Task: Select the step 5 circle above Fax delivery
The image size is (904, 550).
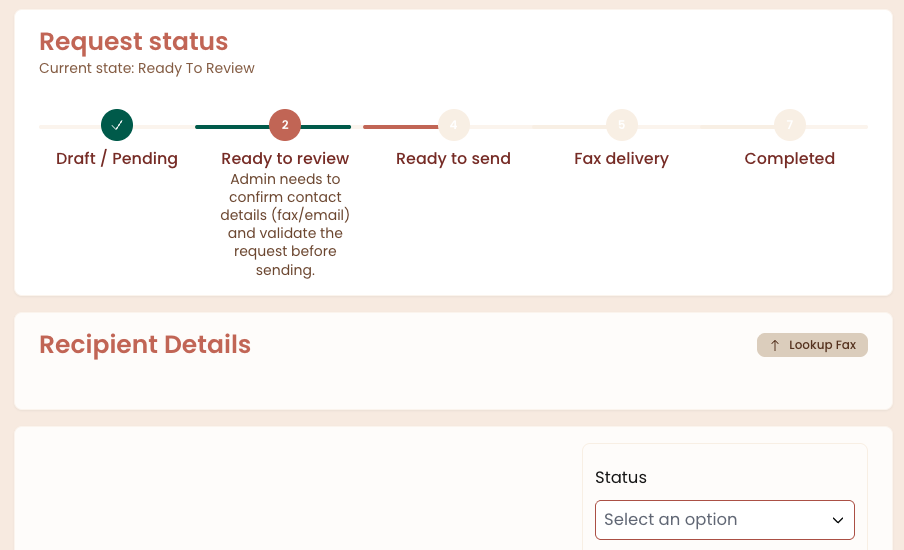Action: point(621,125)
